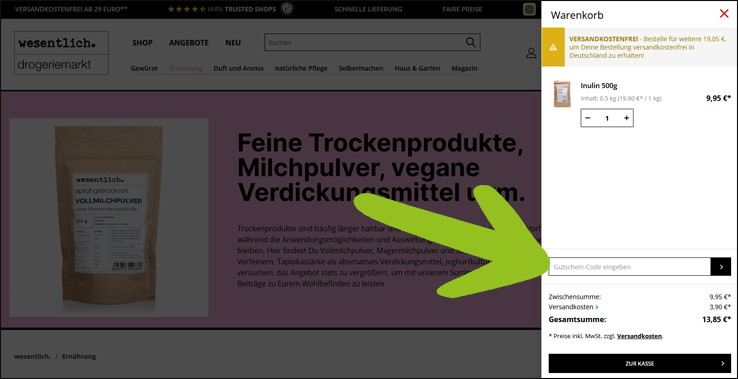The width and height of the screenshot is (738, 379).
Task: Open the Inulin 500g product title
Action: pos(599,85)
